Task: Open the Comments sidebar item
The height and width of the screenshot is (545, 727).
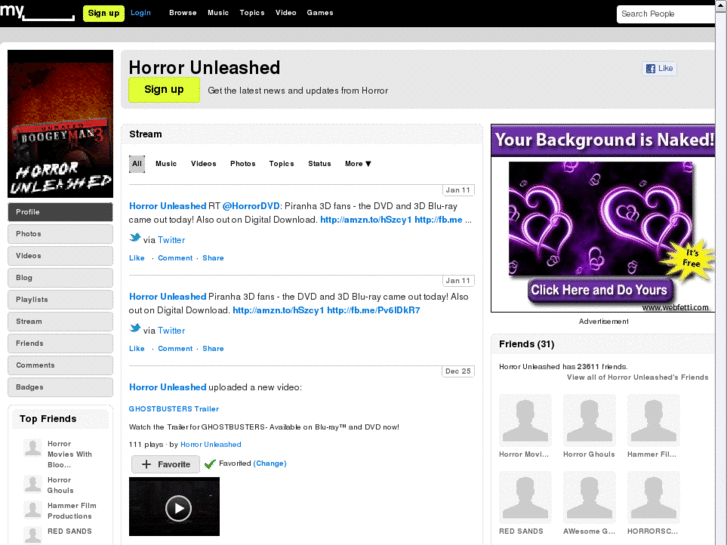Action: pyautogui.click(x=60, y=365)
